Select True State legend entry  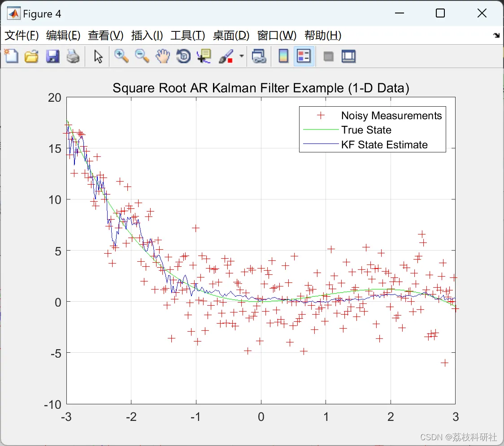366,130
